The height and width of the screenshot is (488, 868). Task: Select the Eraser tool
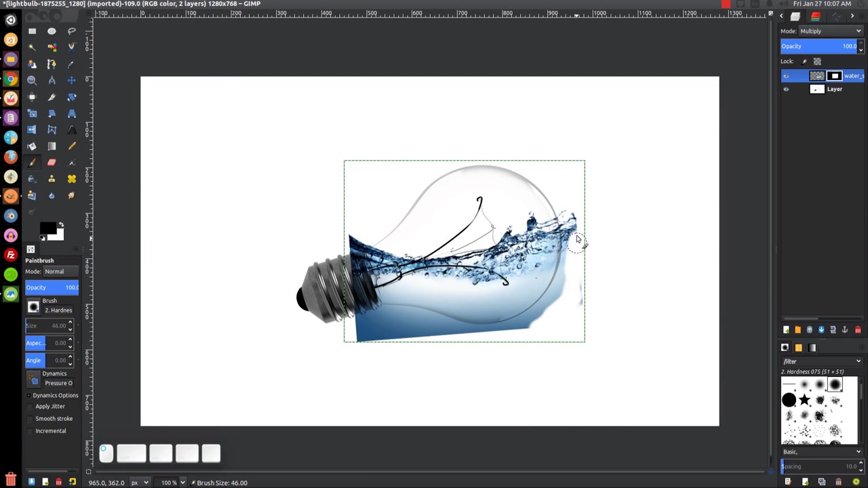coord(52,163)
